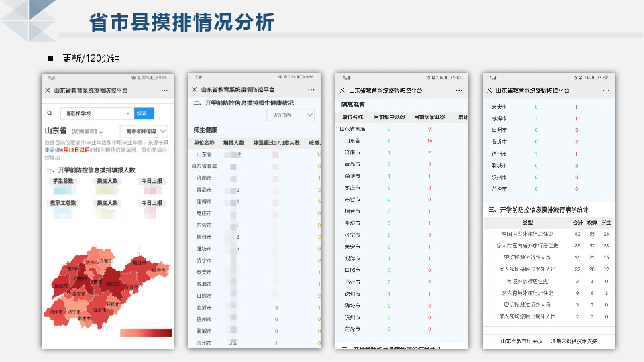Open the 请选择学校 school selector
Viewport: 644px width, 362px height.
coord(97,113)
